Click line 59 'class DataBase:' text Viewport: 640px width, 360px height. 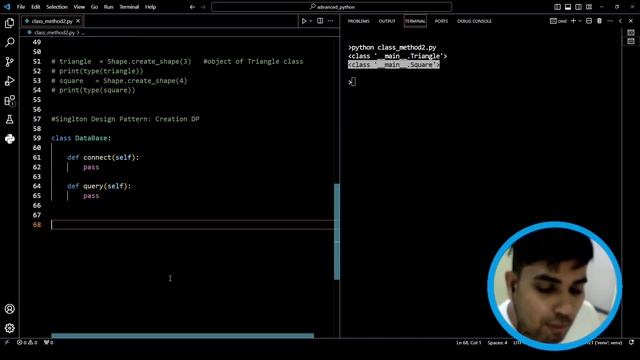pyautogui.click(x=81, y=138)
